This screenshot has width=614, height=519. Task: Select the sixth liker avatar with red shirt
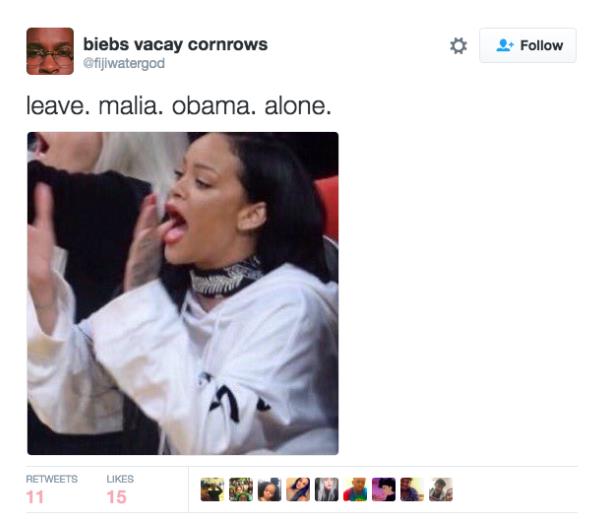pos(355,490)
